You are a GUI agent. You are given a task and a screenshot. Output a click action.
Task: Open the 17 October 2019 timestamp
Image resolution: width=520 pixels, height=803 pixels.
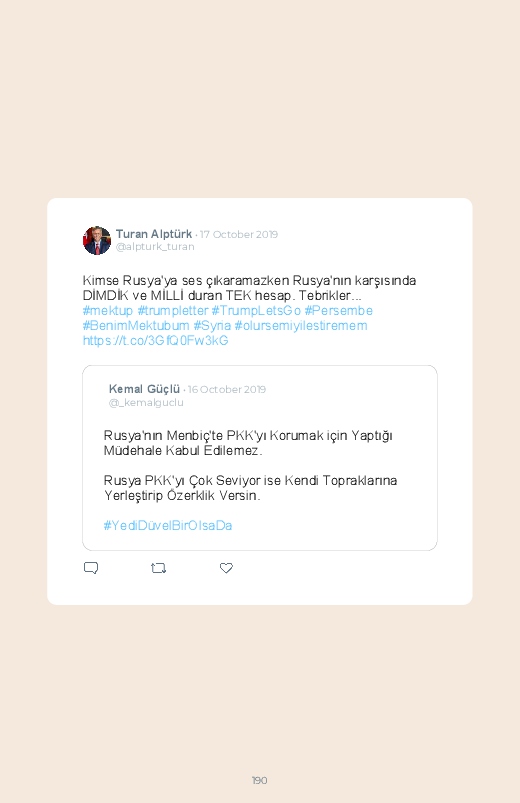point(239,235)
